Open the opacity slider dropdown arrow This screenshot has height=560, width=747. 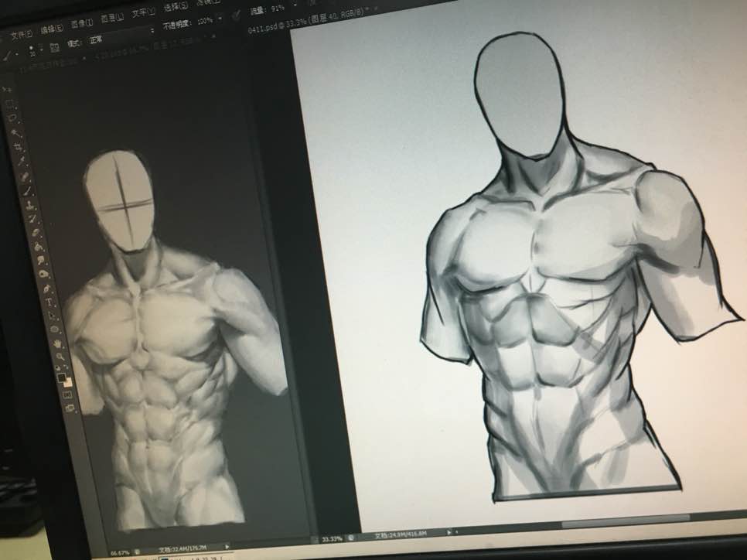[x=220, y=19]
